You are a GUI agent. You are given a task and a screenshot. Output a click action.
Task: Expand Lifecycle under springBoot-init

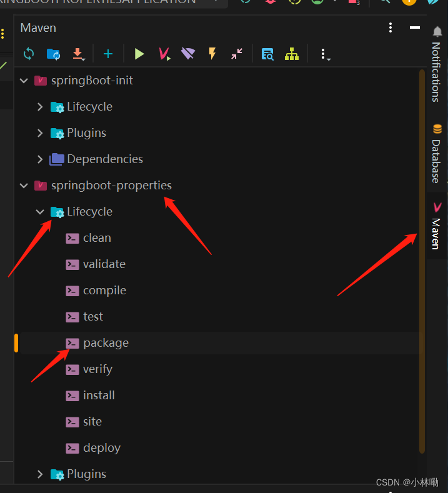click(40, 107)
